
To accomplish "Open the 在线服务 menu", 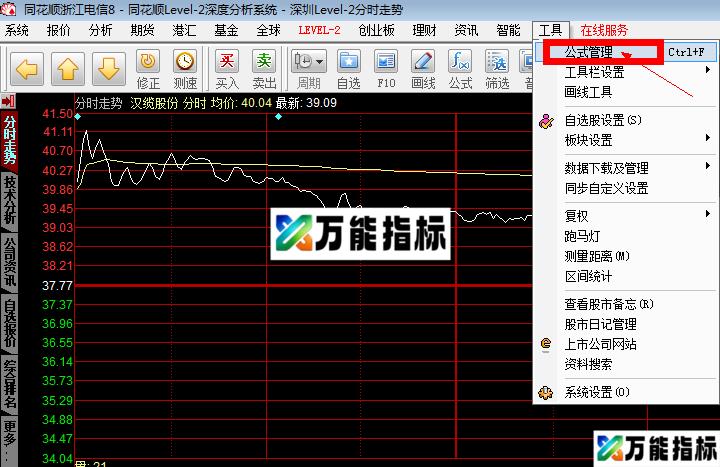I will (604, 31).
